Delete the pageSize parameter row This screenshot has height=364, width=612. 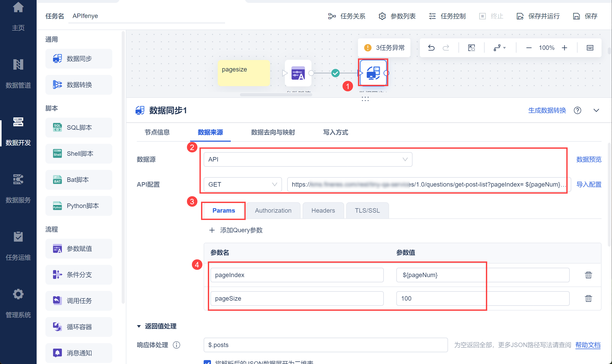(588, 299)
